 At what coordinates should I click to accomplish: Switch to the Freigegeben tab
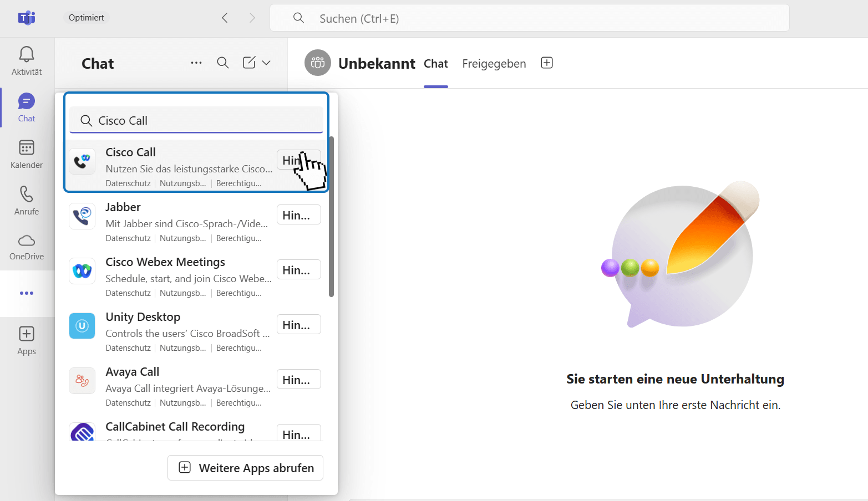click(494, 64)
